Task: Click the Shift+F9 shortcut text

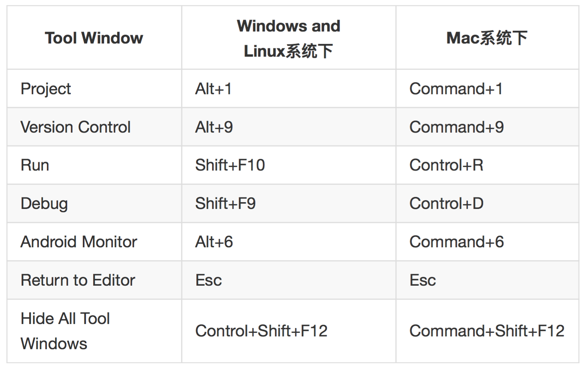Action: pyautogui.click(x=225, y=203)
